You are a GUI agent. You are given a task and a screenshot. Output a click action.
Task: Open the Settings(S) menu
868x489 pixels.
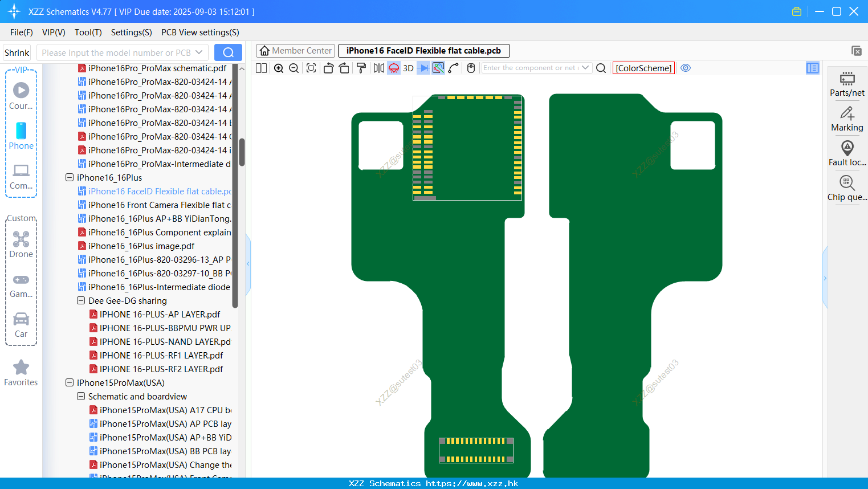click(x=132, y=32)
